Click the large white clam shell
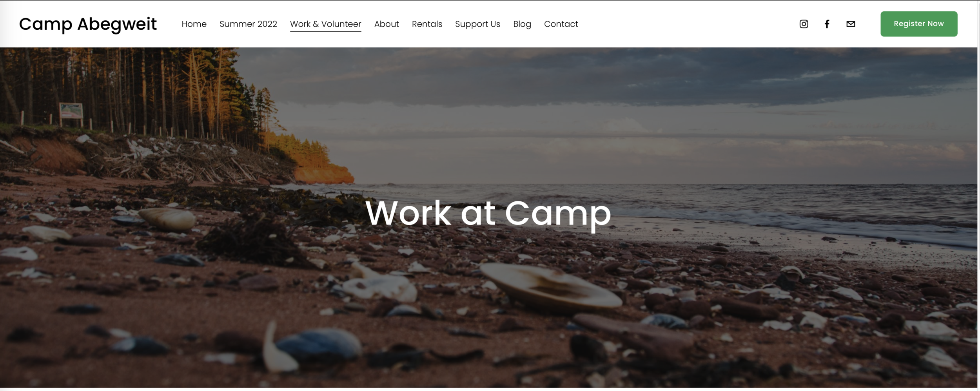This screenshot has height=391, width=980. point(551,287)
